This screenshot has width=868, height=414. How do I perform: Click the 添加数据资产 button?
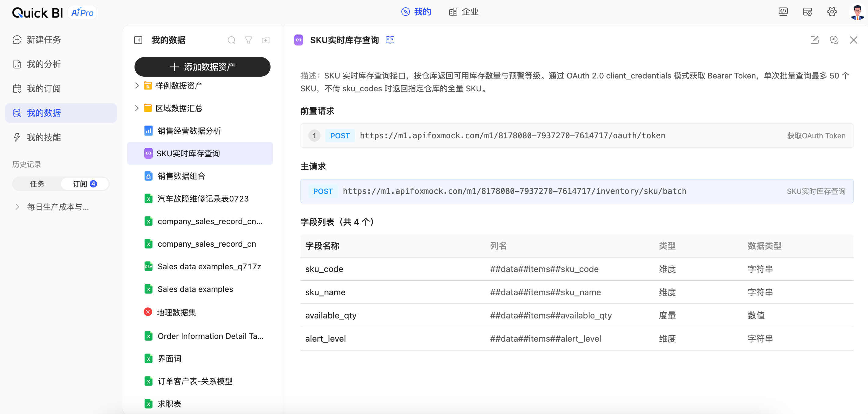coord(202,67)
